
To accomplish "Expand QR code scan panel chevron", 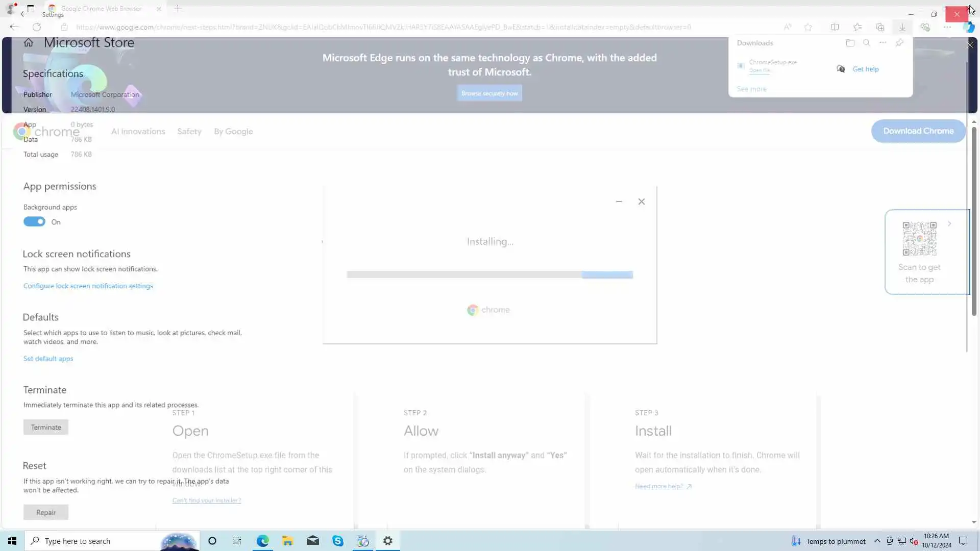I will point(949,224).
